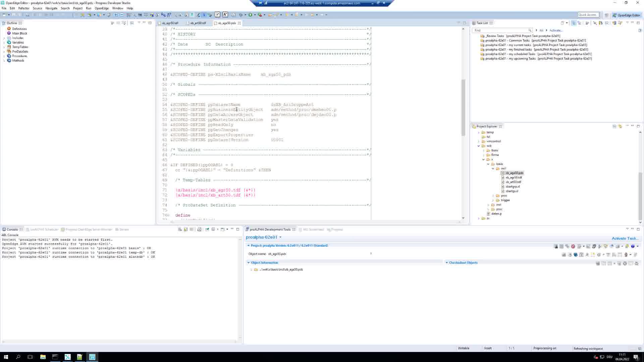This screenshot has height=362, width=644.
Task: Click the search magnifier in the Find field
Action: coord(530,31)
